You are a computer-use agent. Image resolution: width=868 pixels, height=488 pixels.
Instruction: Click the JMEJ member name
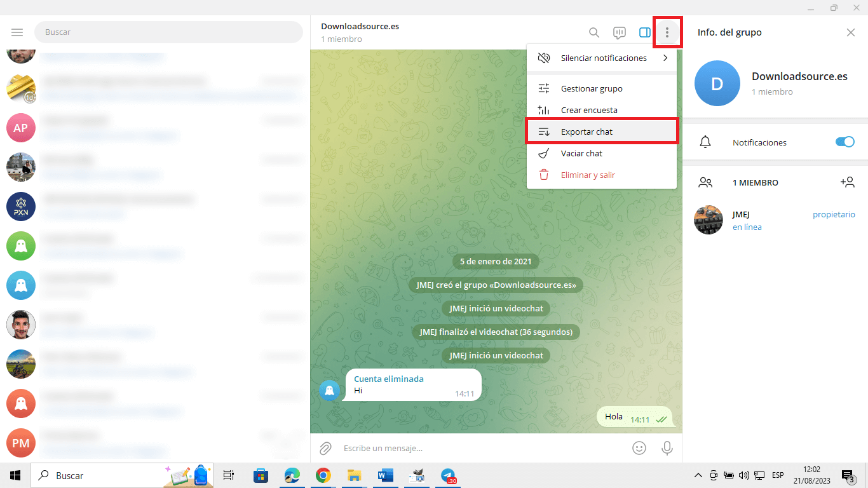click(x=741, y=214)
